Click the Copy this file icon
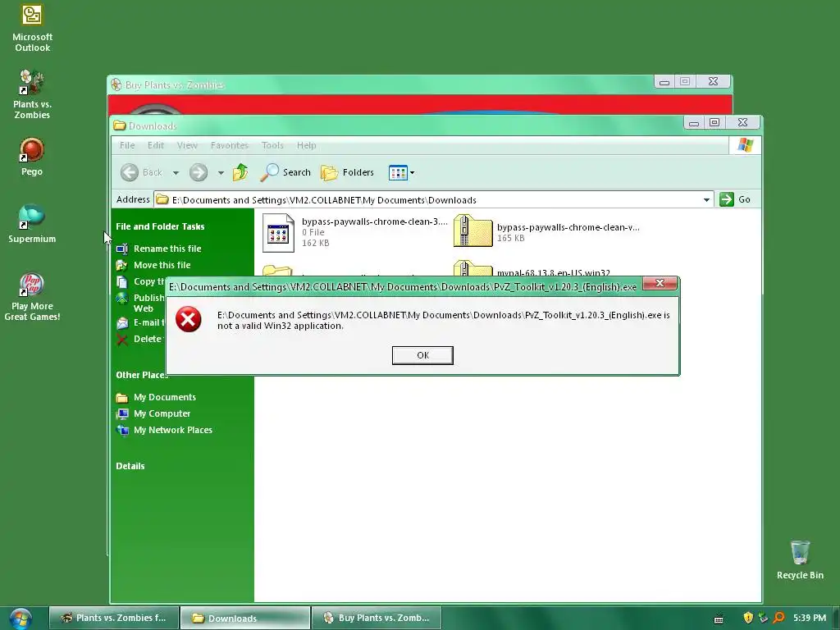This screenshot has width=840, height=630. coord(122,282)
